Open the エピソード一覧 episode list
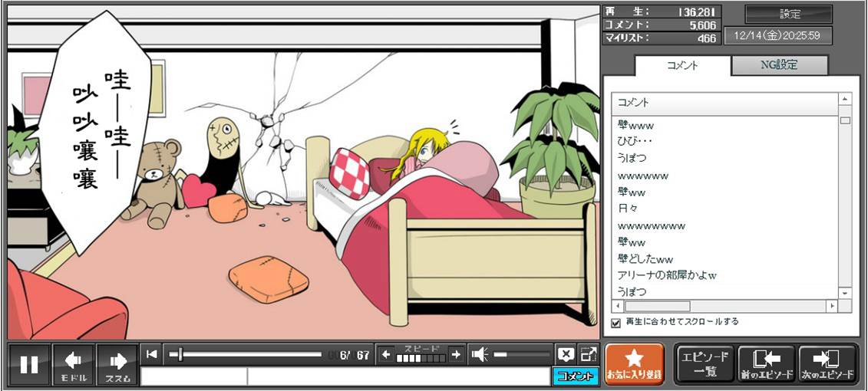Screen dimensions: 868x391 coord(705,363)
